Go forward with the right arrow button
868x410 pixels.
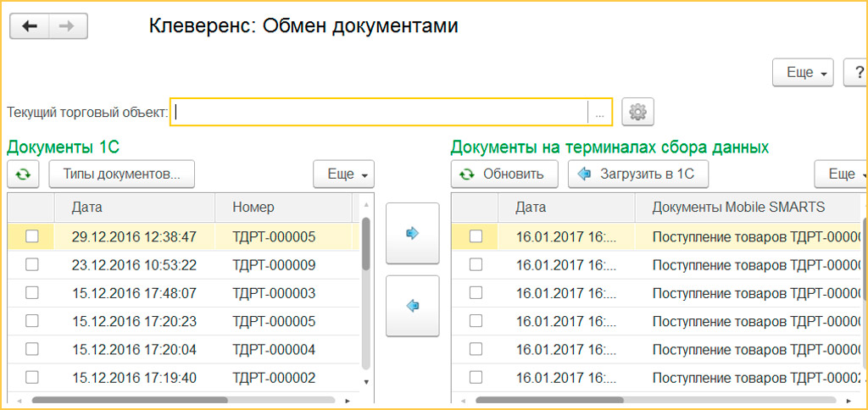69,26
